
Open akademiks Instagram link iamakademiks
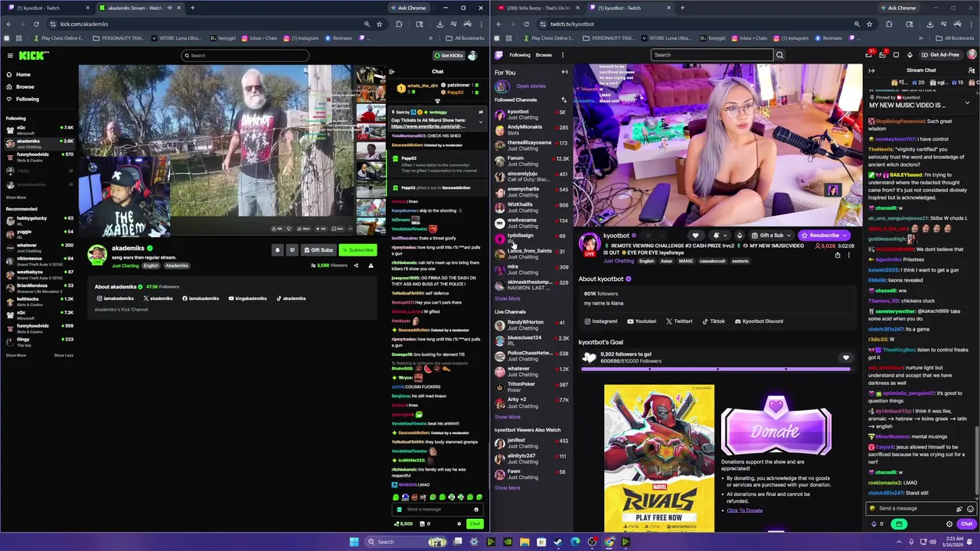[x=115, y=298]
